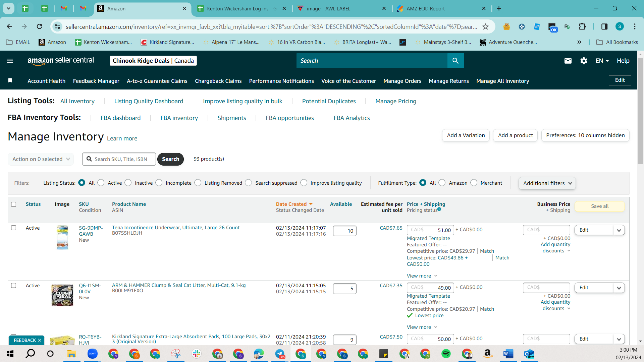Screen dimensions: 644x362
Task: Open the Chrome profile avatar S
Action: (620, 26)
